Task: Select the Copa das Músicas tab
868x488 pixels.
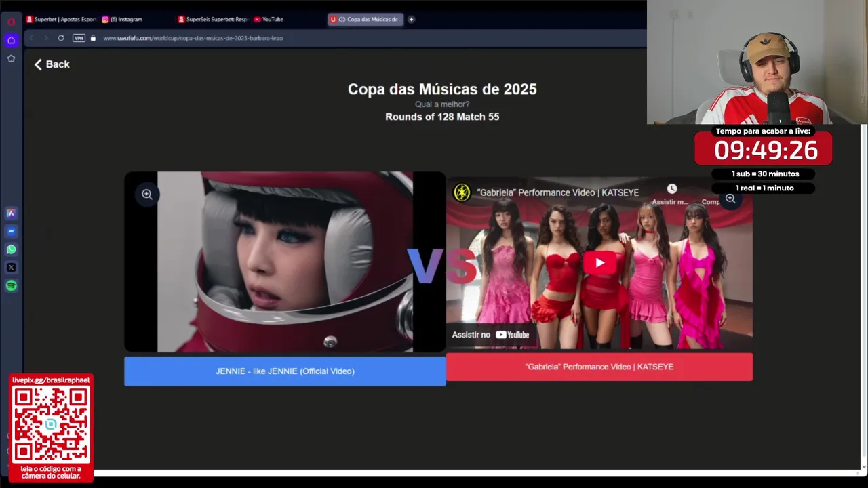Action: tap(365, 19)
